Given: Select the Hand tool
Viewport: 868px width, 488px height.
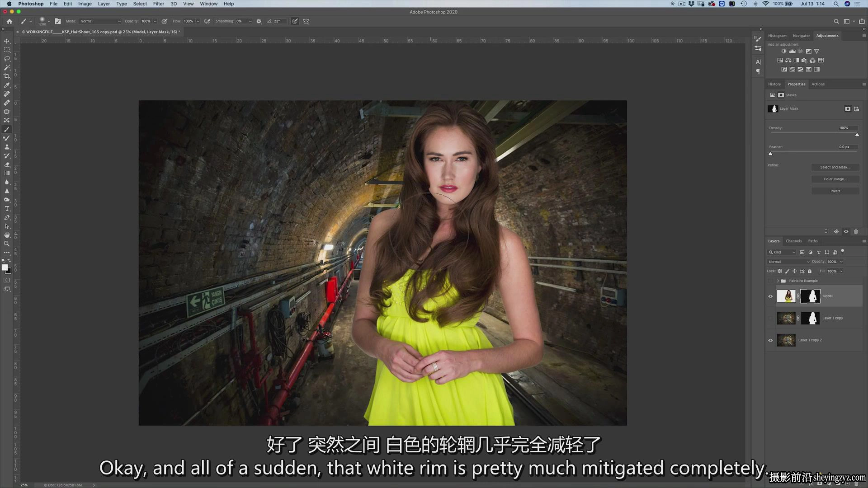Looking at the screenshot, I should [x=7, y=235].
